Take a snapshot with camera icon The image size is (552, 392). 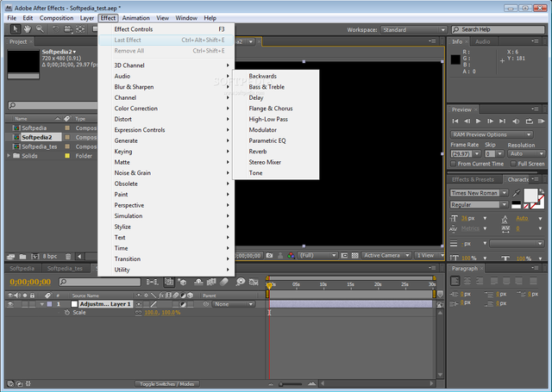[269, 256]
